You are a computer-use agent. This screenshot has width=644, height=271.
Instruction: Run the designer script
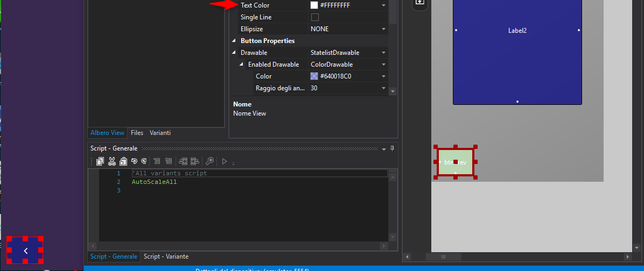[224, 161]
